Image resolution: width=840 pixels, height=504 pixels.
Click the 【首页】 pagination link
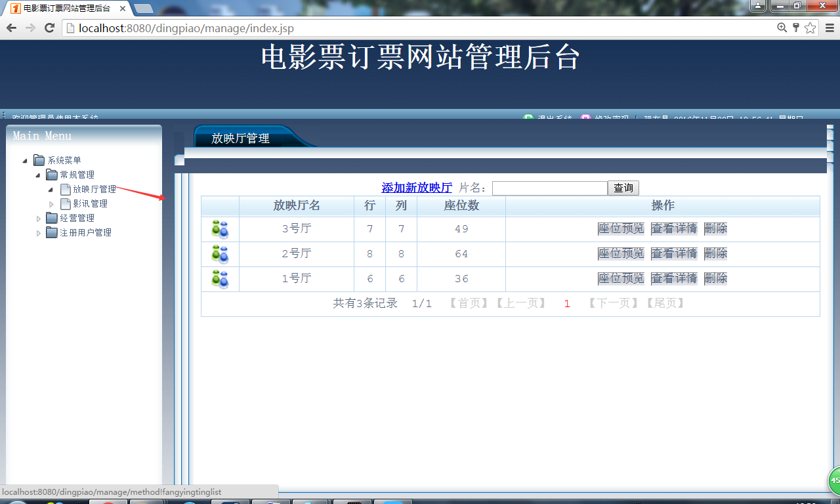click(469, 303)
